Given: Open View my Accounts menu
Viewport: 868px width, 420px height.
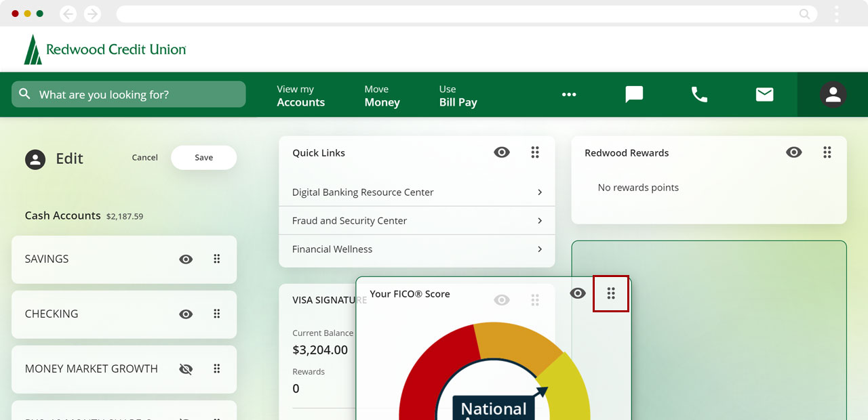Looking at the screenshot, I should coord(300,96).
